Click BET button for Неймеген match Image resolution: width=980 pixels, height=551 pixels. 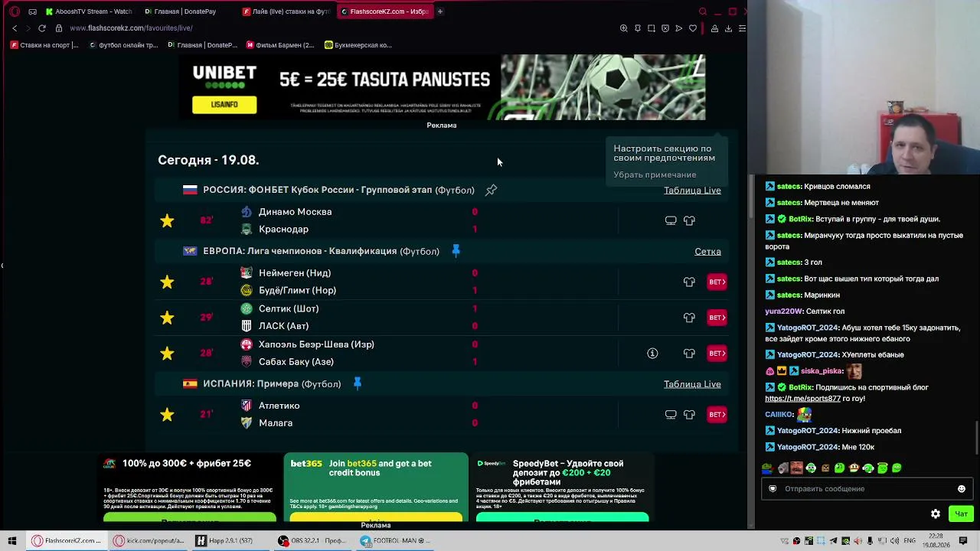(717, 282)
